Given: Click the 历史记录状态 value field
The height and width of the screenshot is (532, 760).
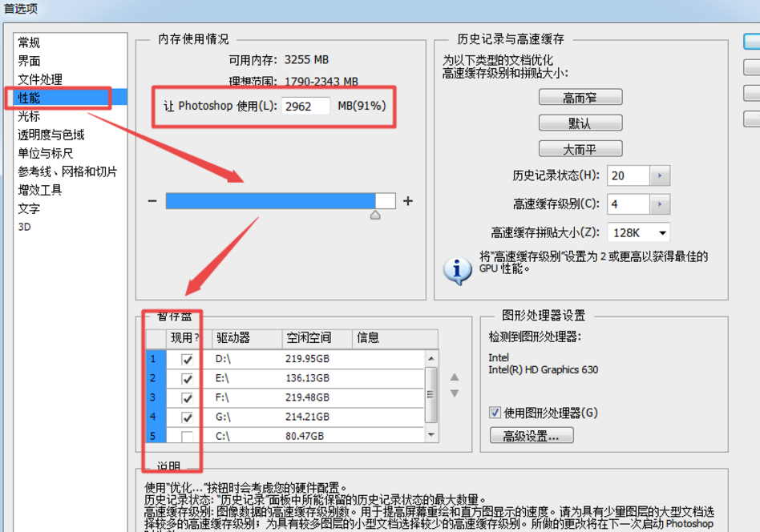Looking at the screenshot, I should click(x=629, y=176).
